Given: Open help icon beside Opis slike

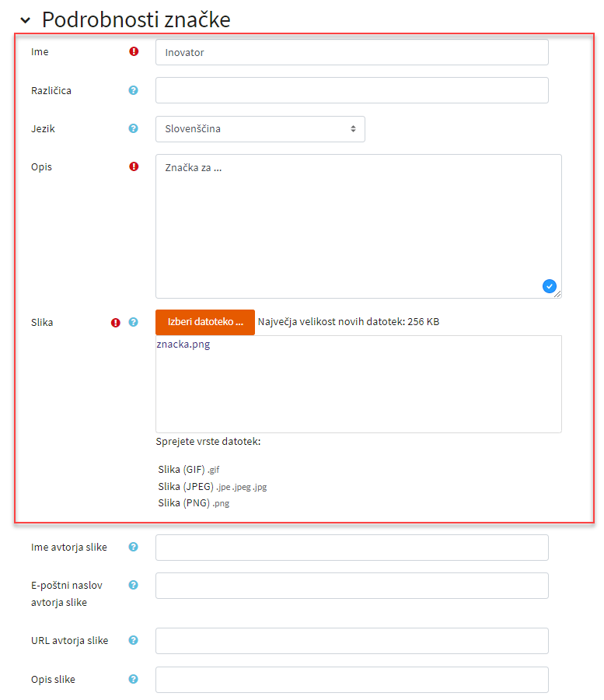Looking at the screenshot, I should click(134, 679).
